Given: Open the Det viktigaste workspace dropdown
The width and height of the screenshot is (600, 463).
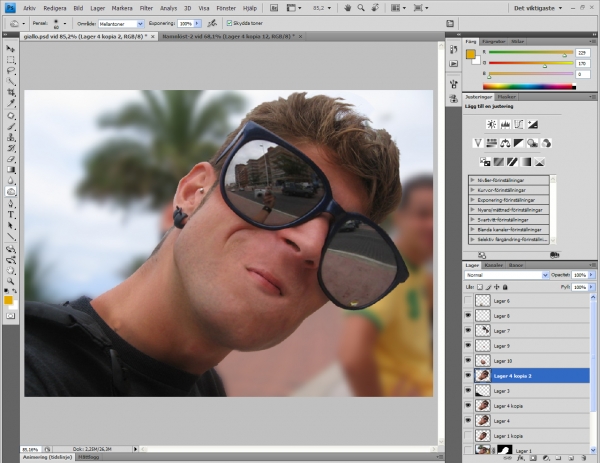Looking at the screenshot, I should point(538,8).
